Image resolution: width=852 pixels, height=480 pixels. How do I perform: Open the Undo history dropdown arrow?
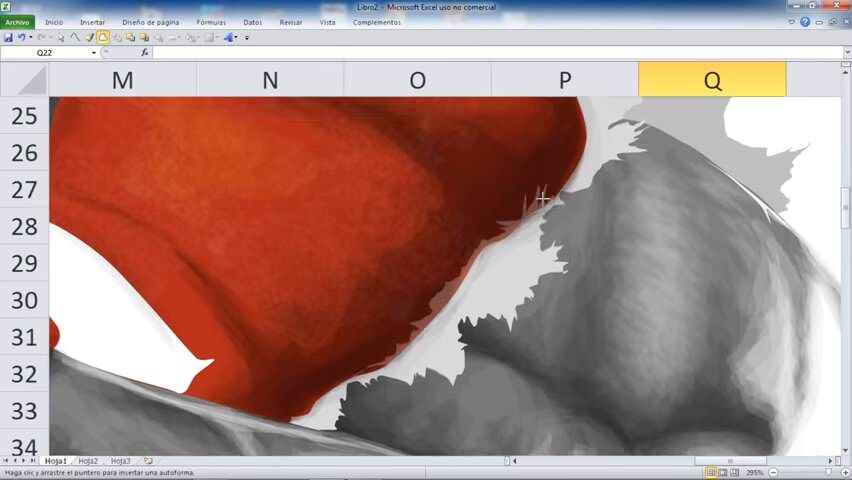[30, 38]
